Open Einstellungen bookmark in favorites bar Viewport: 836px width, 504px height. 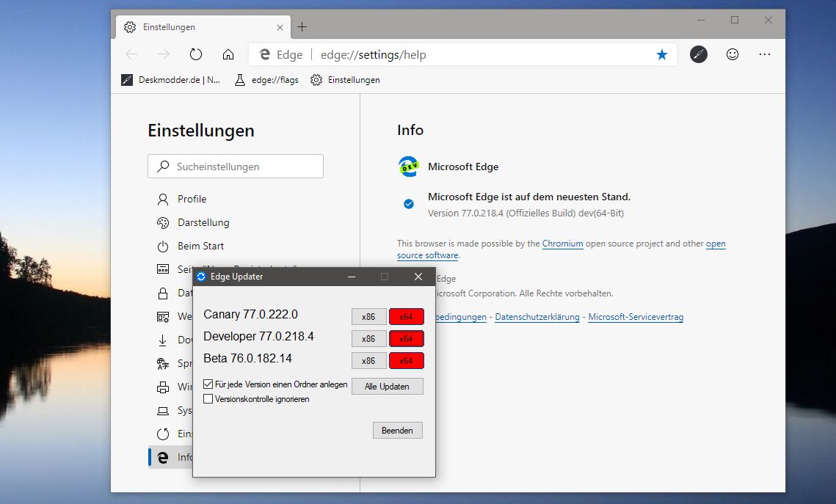(346, 80)
